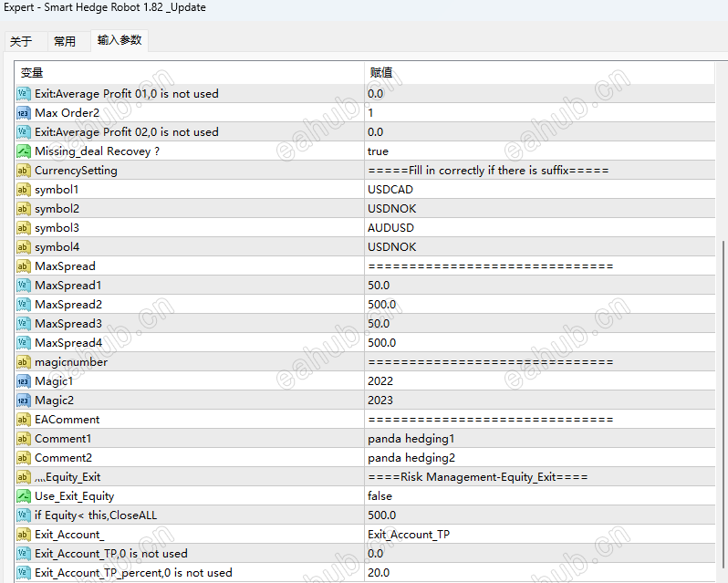Edit the MaxSpread4 value 500.0

click(381, 342)
